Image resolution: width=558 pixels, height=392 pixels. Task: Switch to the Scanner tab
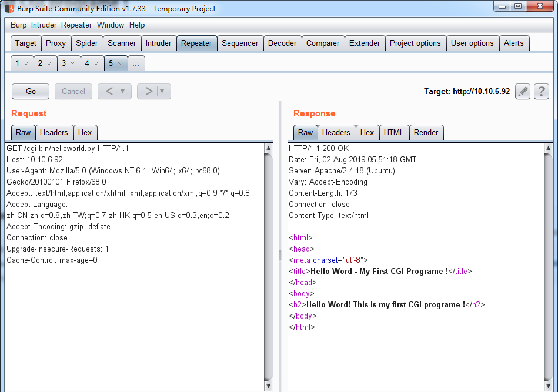(122, 43)
